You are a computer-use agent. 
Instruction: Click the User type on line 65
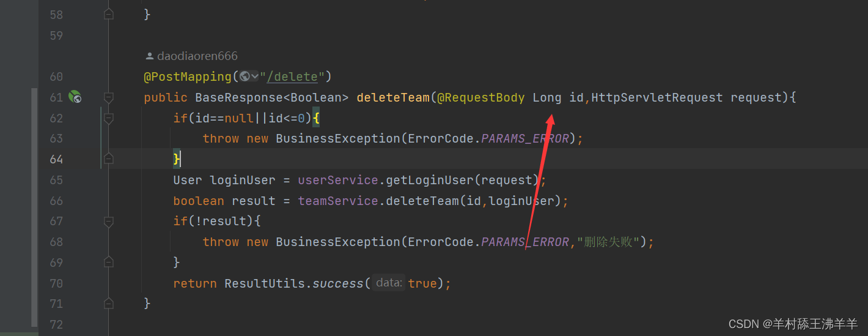188,180
